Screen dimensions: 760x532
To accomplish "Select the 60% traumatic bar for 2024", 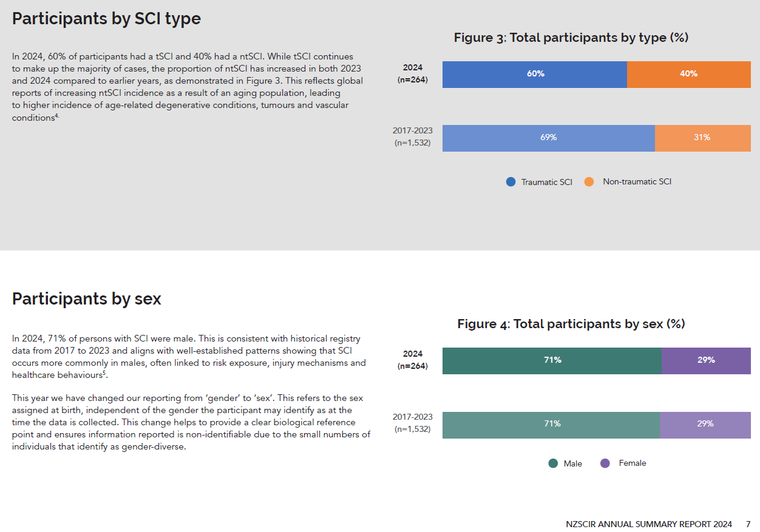I will click(535, 74).
